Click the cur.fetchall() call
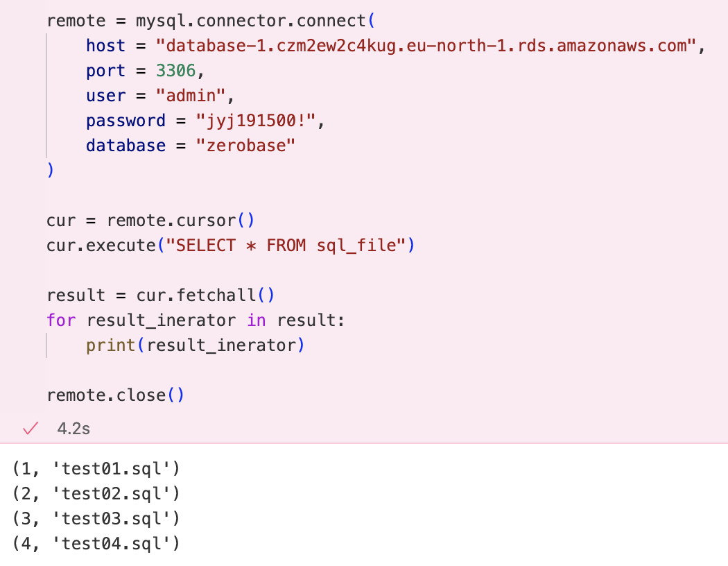The width and height of the screenshot is (728, 566). coord(205,295)
